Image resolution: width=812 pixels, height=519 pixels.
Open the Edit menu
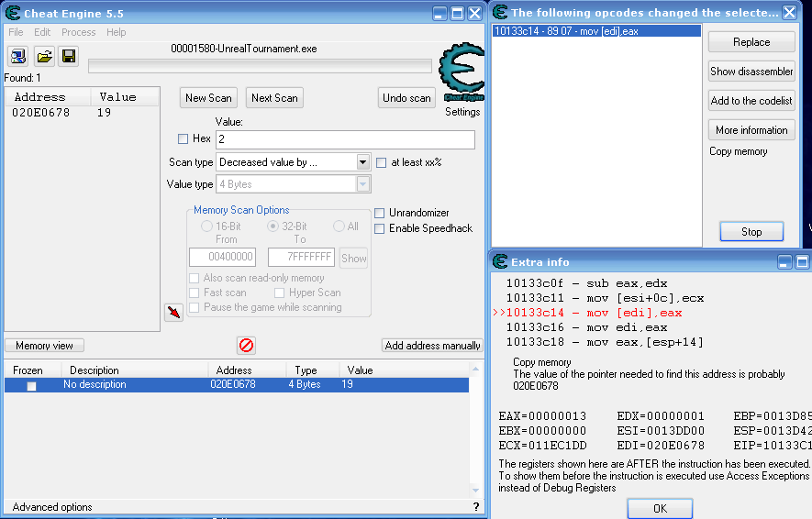pos(42,32)
